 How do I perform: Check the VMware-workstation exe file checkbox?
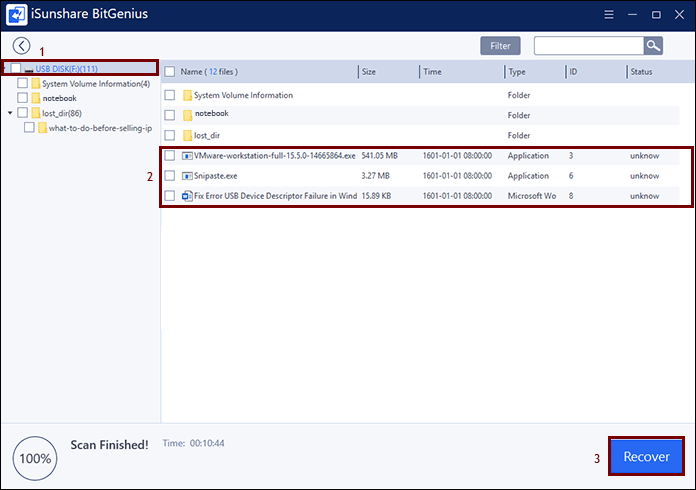(x=170, y=155)
